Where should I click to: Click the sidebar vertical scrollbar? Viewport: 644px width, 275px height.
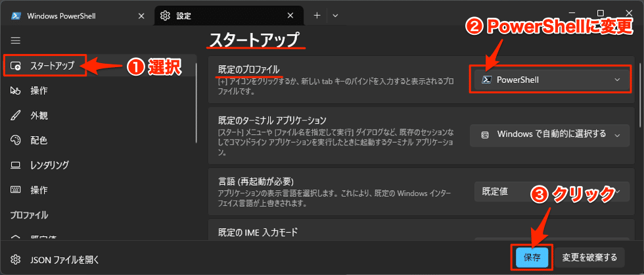point(196,103)
